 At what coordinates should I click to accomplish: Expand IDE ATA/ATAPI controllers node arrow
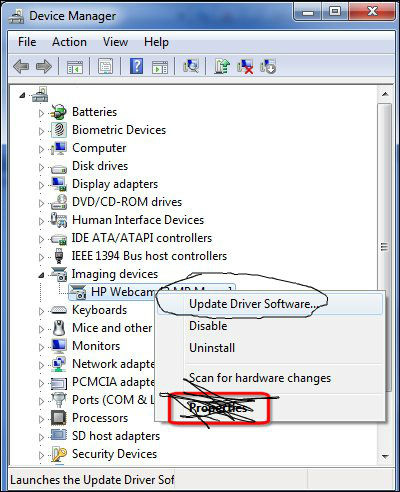click(41, 239)
